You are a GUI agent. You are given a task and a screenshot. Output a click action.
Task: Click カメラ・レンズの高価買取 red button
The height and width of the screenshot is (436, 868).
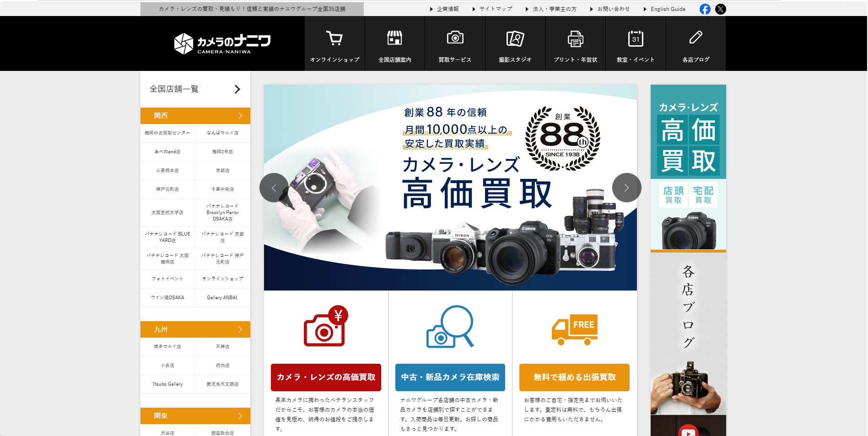click(x=326, y=377)
